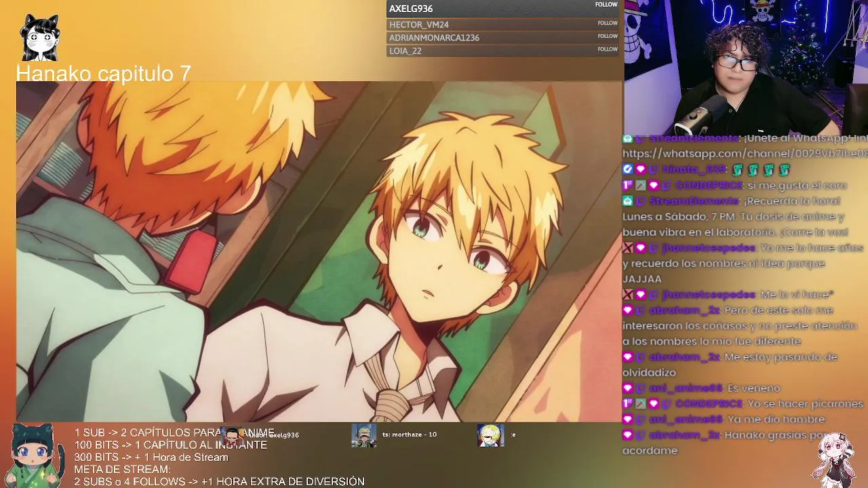Open the whatsapp.com channel link in chat
Screen dimensions: 868x488
coord(745,154)
